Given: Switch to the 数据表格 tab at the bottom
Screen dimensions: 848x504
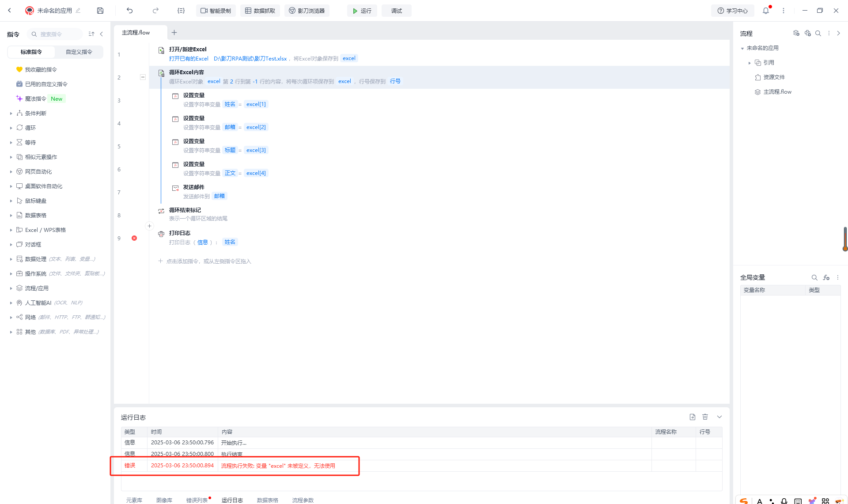Looking at the screenshot, I should tap(267, 500).
